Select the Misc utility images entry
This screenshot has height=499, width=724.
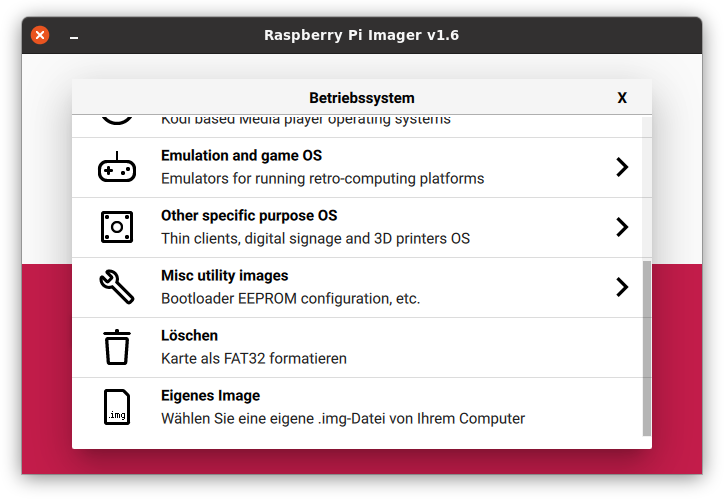[x=357, y=288]
